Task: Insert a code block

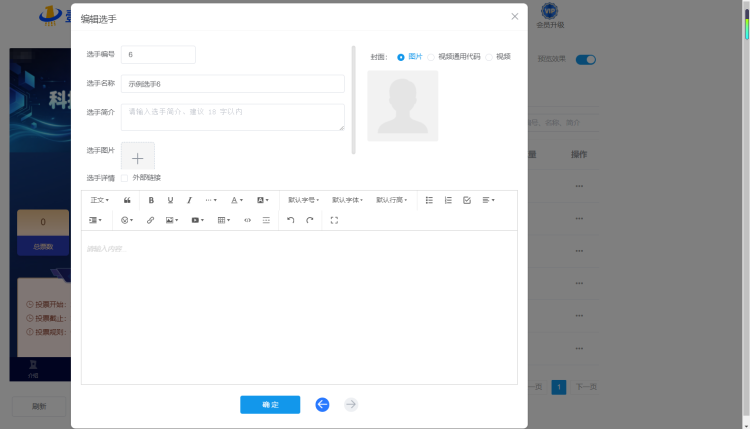Action: (247, 220)
